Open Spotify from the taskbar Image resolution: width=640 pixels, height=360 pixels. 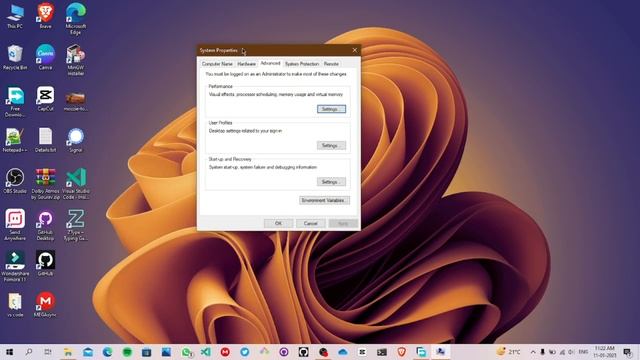(x=127, y=352)
